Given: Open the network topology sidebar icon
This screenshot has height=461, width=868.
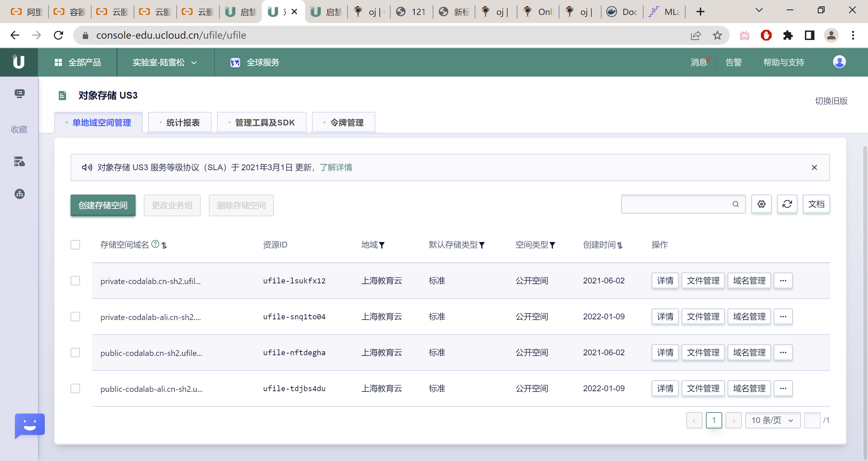Looking at the screenshot, I should (x=19, y=194).
